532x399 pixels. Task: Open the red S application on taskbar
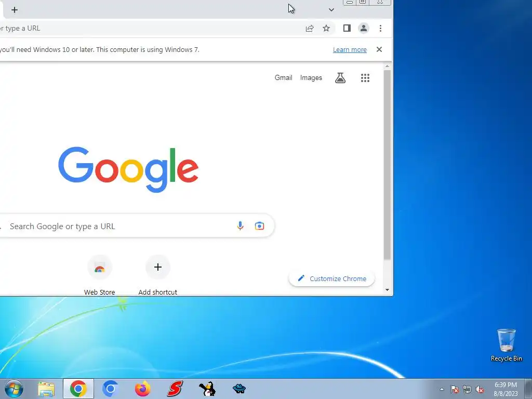tap(175, 389)
